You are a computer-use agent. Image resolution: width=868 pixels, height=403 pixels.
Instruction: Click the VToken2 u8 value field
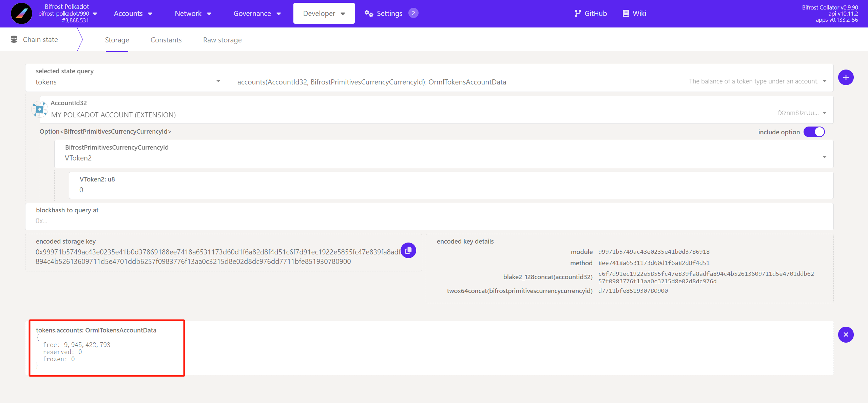451,190
